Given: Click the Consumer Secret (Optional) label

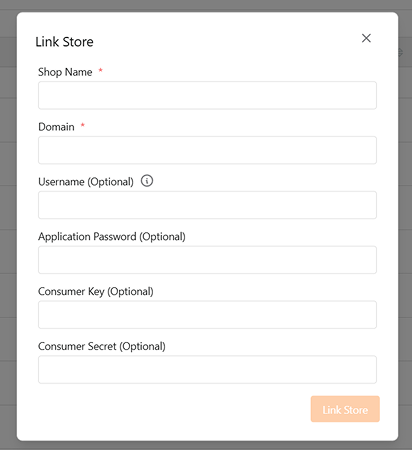Looking at the screenshot, I should point(102,346).
